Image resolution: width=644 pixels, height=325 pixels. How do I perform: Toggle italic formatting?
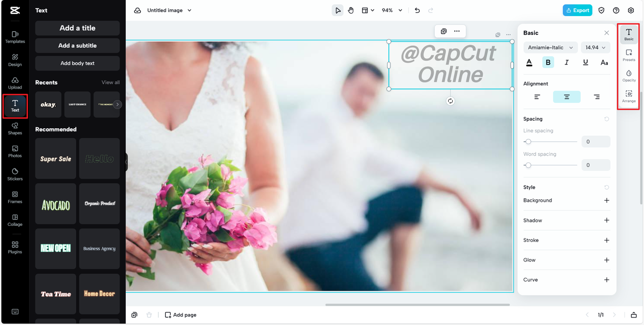[x=567, y=62]
